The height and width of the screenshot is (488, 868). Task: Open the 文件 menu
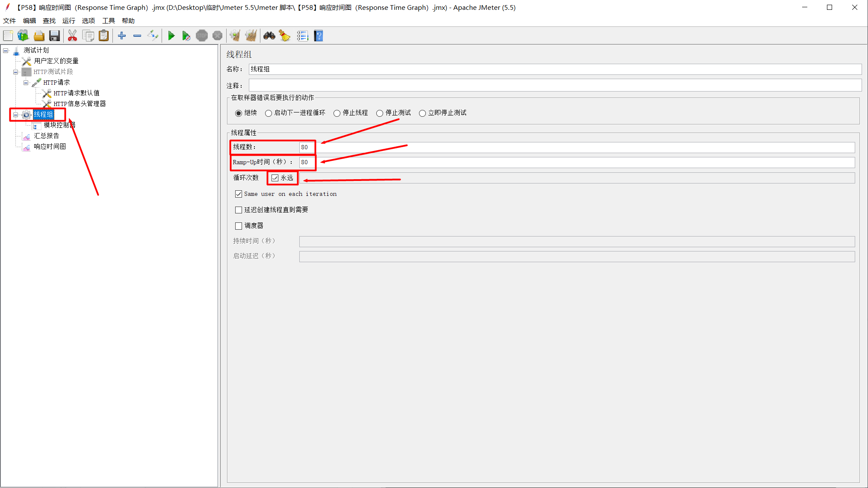(x=9, y=21)
